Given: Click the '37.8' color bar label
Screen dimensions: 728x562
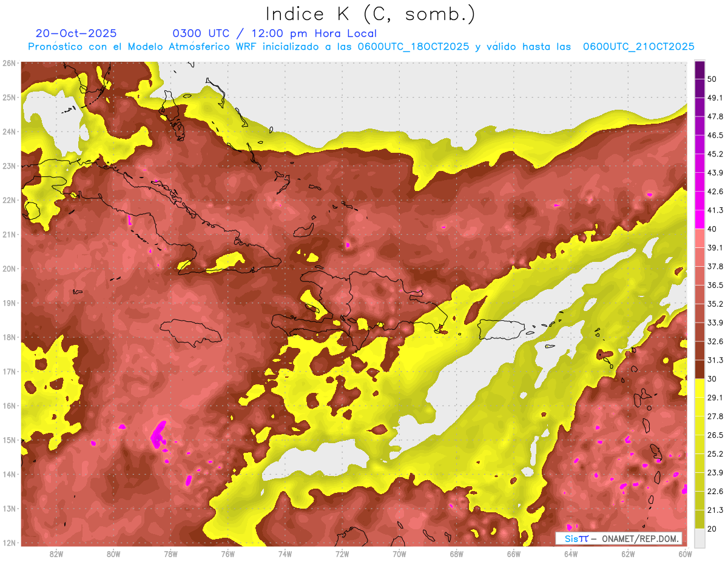Looking at the screenshot, I should tap(715, 266).
